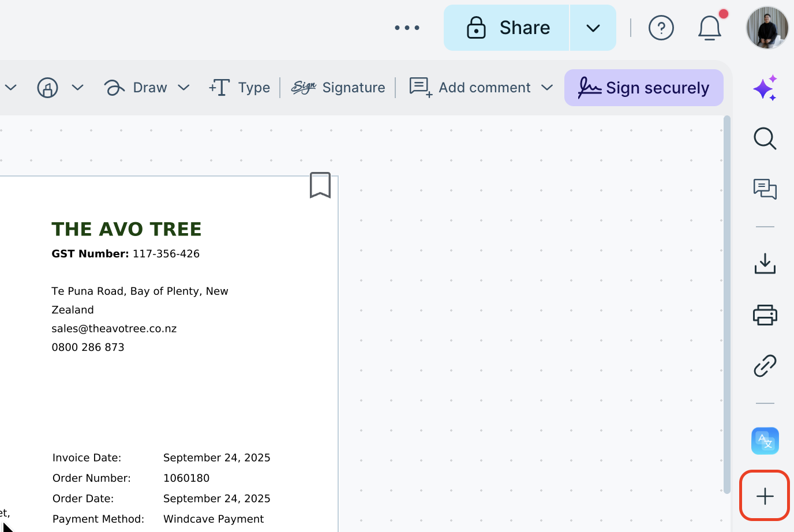Open the AI assistant sparkle icon
The height and width of the screenshot is (532, 794).
[765, 88]
